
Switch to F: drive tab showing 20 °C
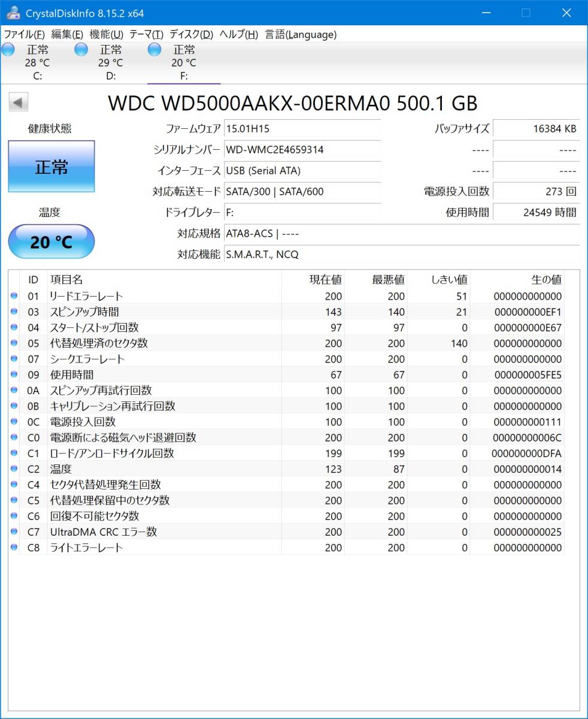pos(184,62)
